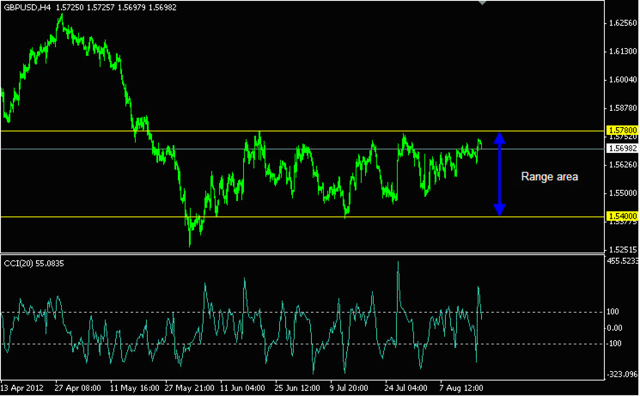Click the 7 Aug 12:00 date label

pyautogui.click(x=461, y=388)
